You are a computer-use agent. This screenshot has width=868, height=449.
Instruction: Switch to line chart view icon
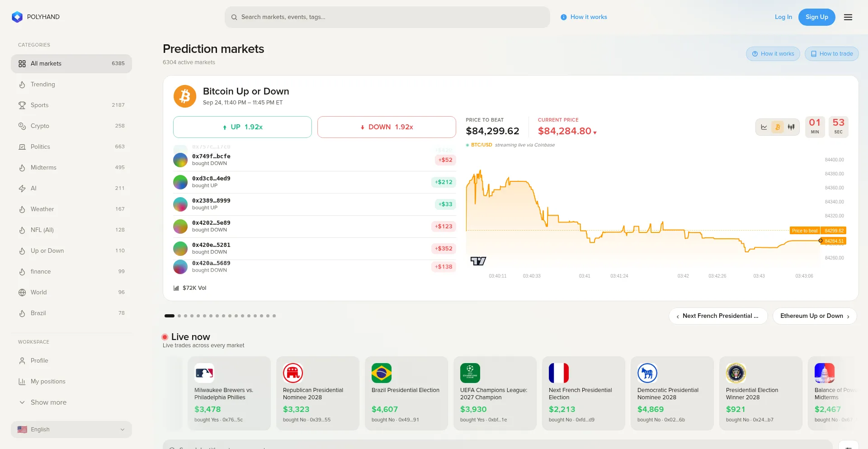[764, 127]
